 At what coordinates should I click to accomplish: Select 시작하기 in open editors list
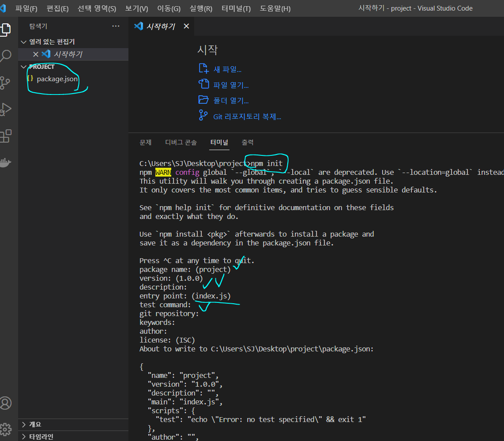pyautogui.click(x=68, y=54)
